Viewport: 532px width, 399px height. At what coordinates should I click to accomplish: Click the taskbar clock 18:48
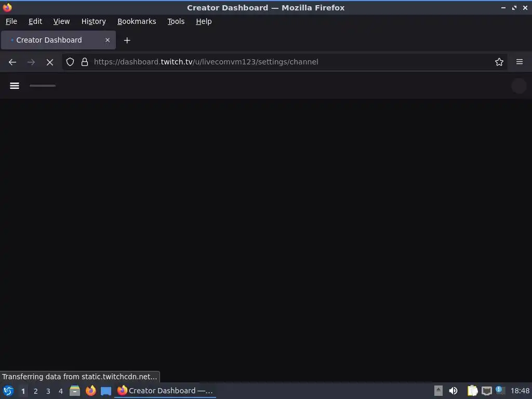(520, 391)
